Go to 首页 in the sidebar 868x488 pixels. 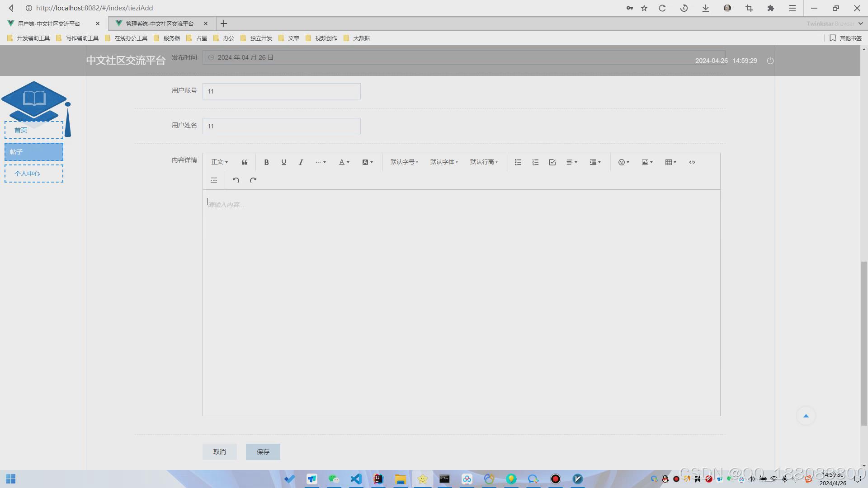coord(34,130)
